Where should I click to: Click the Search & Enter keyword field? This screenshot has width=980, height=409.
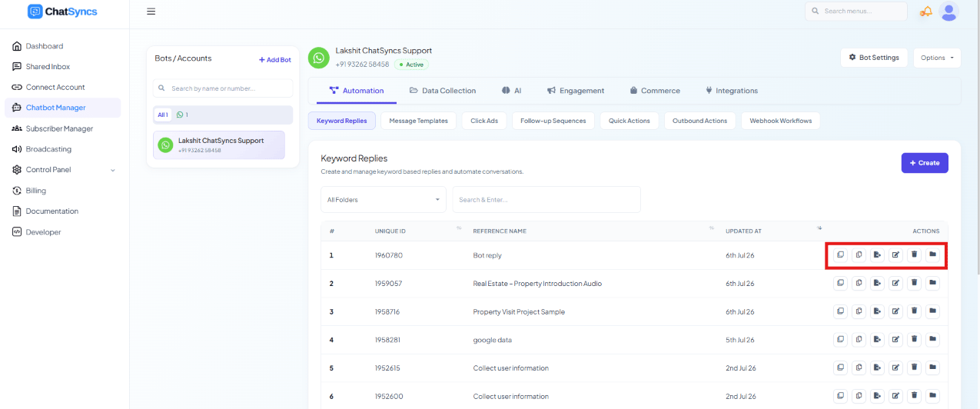(546, 200)
